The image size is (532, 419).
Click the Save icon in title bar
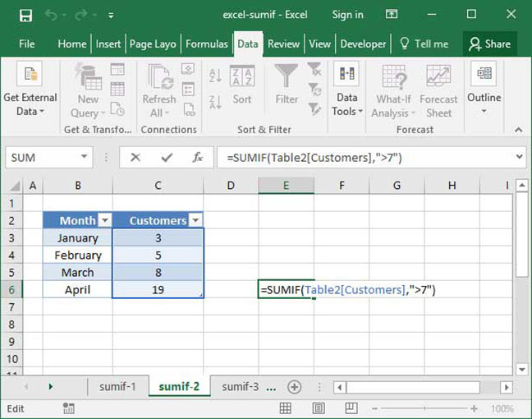tap(25, 15)
